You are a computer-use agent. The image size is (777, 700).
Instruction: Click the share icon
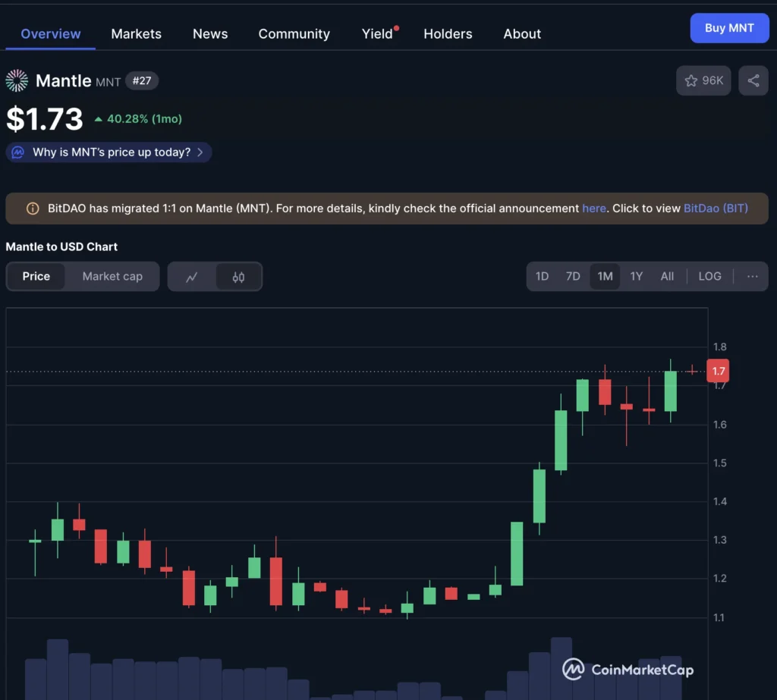pos(753,80)
